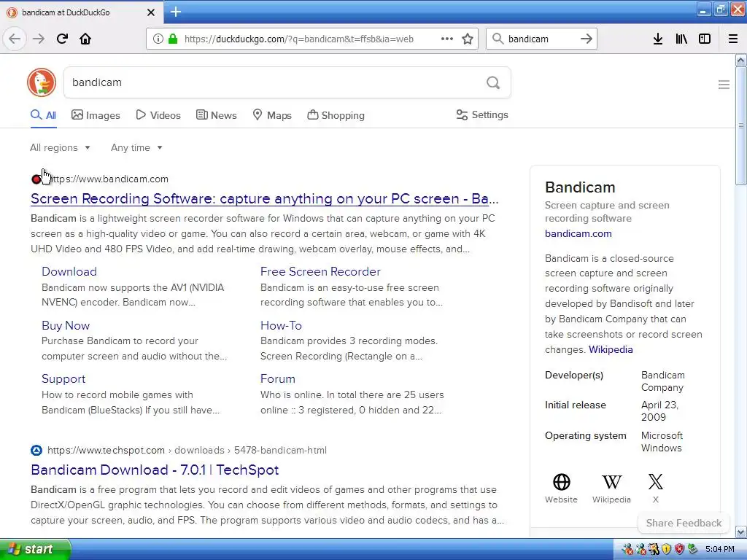The image size is (747, 560).
Task: Open the Wikipedia text link in description
Action: click(x=611, y=349)
